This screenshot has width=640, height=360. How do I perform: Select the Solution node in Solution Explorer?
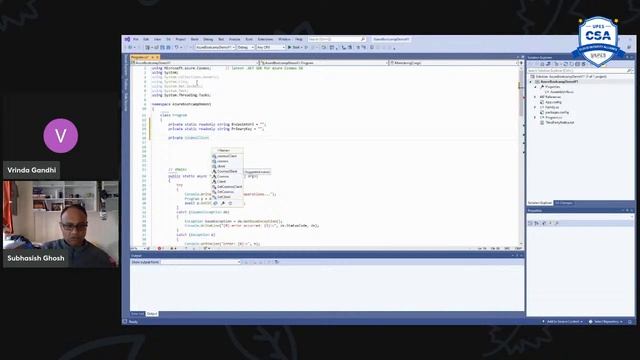tap(571, 76)
